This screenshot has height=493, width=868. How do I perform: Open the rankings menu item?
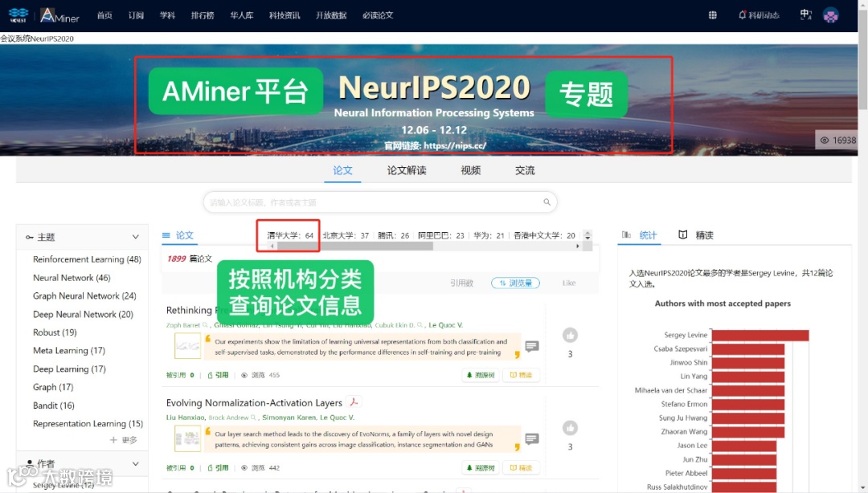(x=203, y=15)
